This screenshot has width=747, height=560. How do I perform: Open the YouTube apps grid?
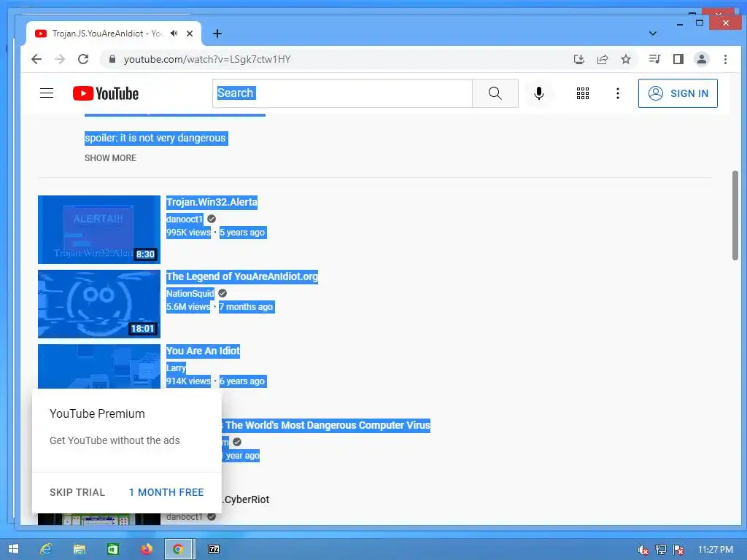583,93
